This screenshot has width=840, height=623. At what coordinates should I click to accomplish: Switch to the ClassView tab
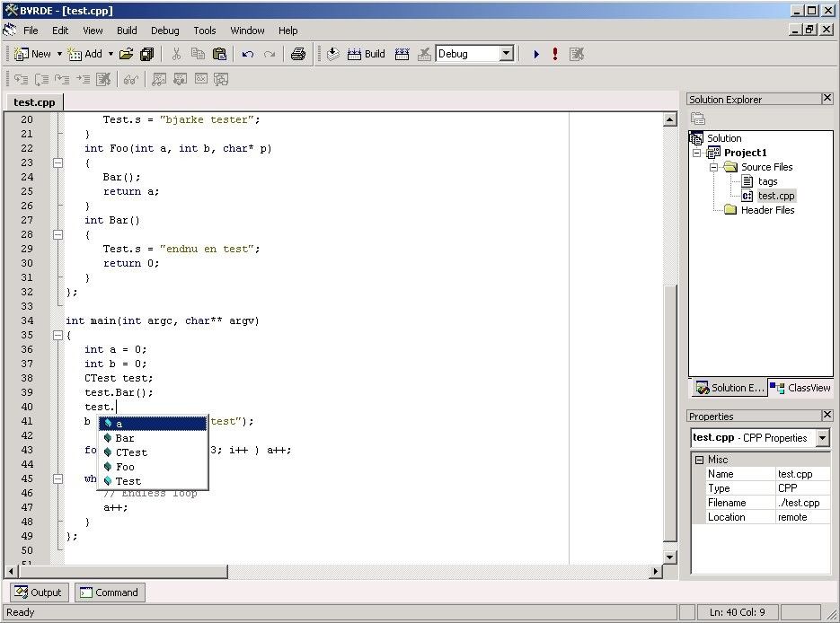tap(800, 388)
